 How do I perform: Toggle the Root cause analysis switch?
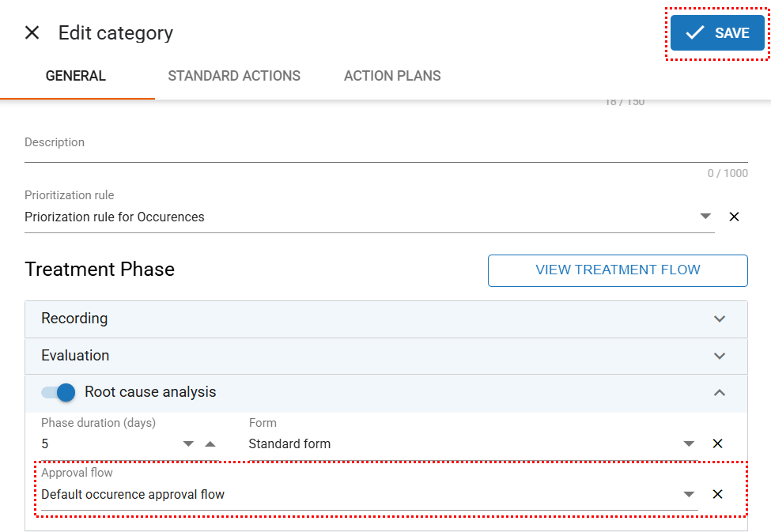pos(58,392)
